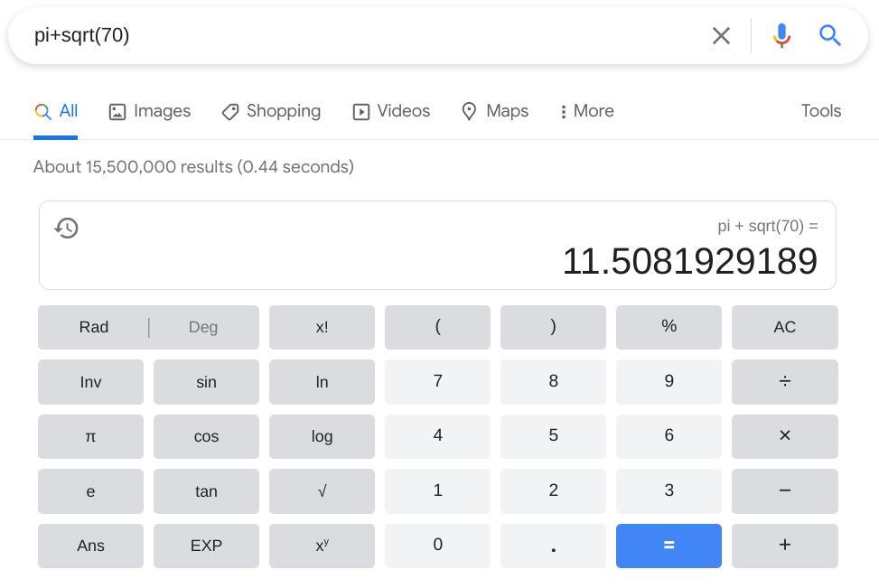The width and height of the screenshot is (879, 588).
Task: Open the Shopping results tab
Action: click(271, 111)
